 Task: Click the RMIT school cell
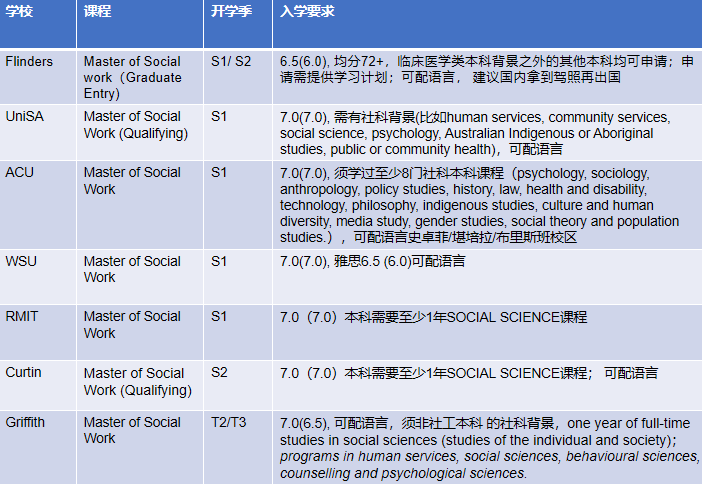pyautogui.click(x=24, y=316)
